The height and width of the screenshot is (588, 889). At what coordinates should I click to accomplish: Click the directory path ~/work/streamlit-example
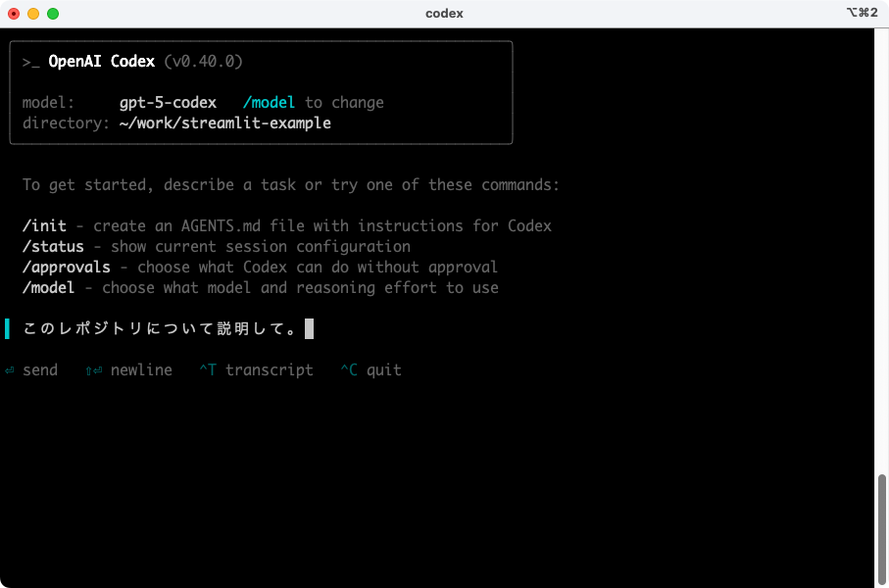(225, 123)
